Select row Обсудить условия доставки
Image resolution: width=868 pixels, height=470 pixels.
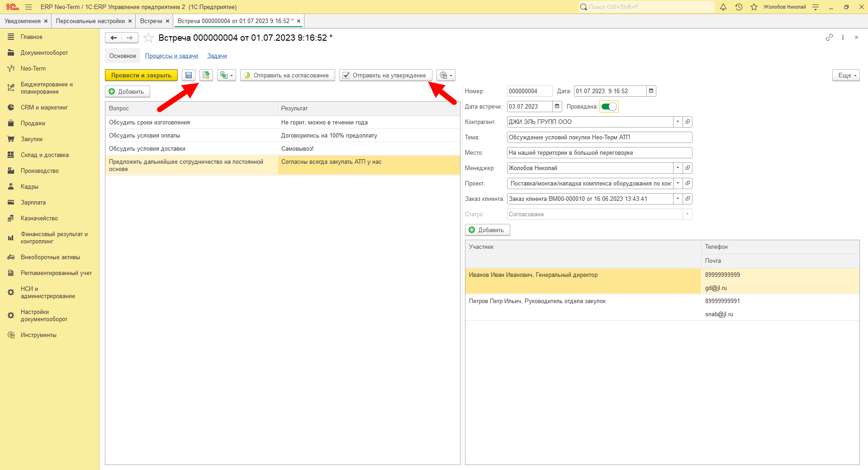pyautogui.click(x=283, y=148)
